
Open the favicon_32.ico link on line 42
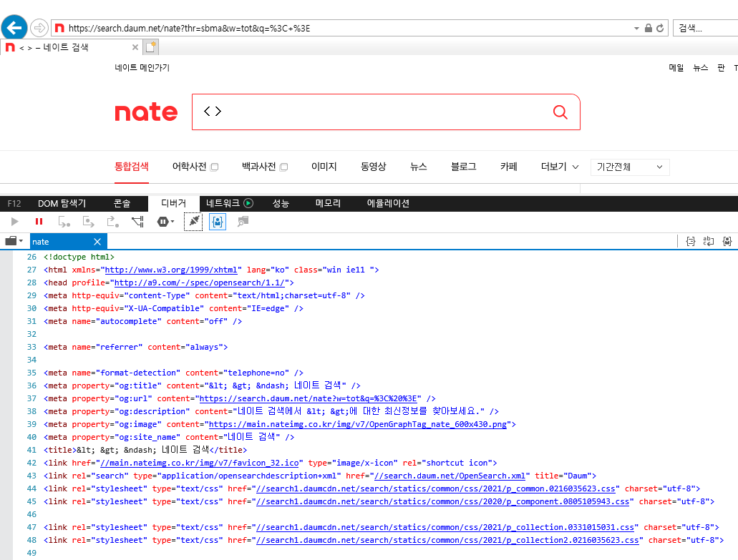[x=200, y=463]
